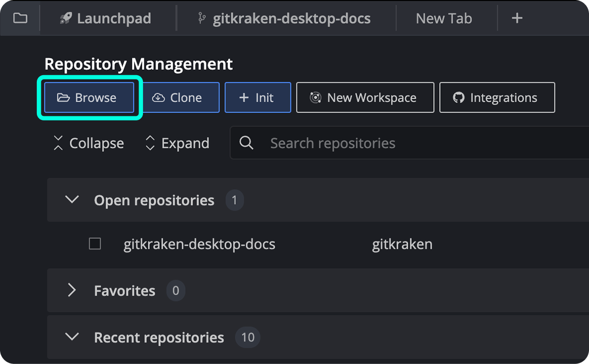Image resolution: width=589 pixels, height=364 pixels.
Task: Expand the Favorites section
Action: tap(72, 290)
